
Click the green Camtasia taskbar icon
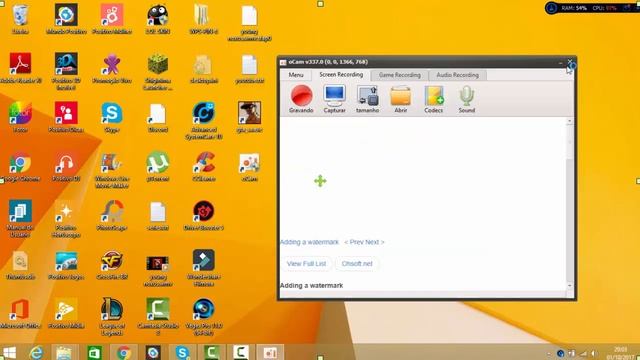[x=212, y=353]
